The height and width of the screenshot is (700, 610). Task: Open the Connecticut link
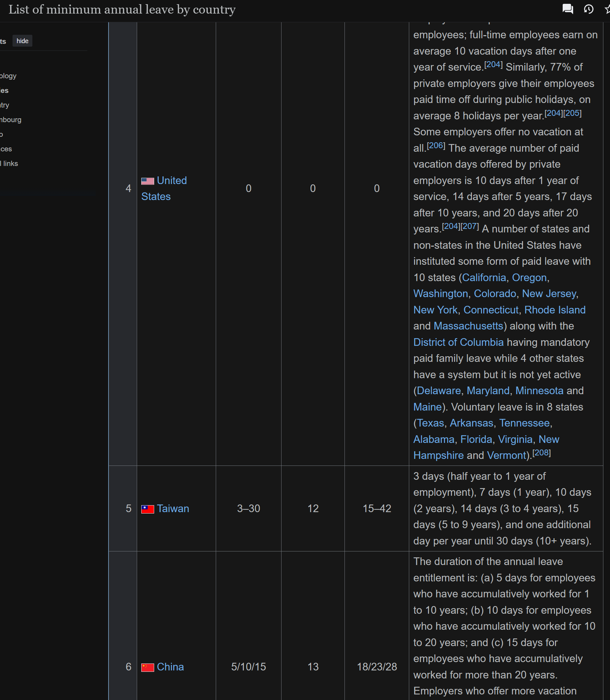click(491, 310)
